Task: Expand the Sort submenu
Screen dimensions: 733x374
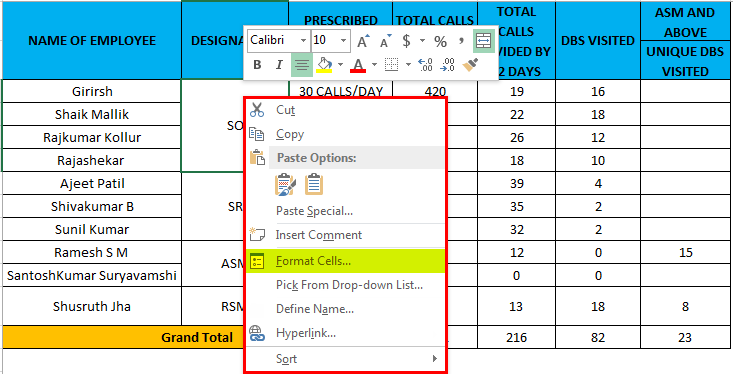Action: coord(345,359)
